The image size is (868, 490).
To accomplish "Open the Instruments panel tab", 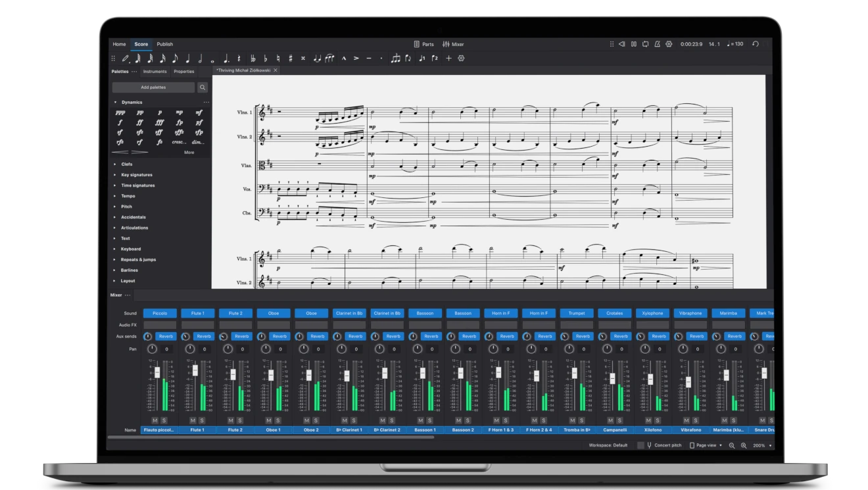I will [x=155, y=71].
